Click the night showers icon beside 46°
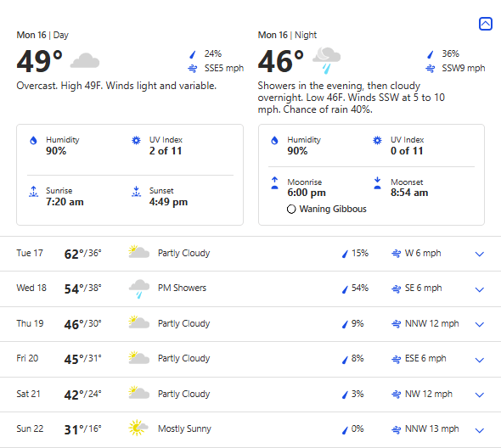This screenshot has height=448, width=501. (x=326, y=60)
